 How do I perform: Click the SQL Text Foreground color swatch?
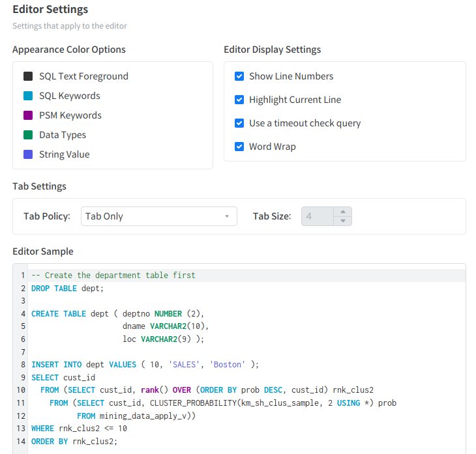(28, 76)
